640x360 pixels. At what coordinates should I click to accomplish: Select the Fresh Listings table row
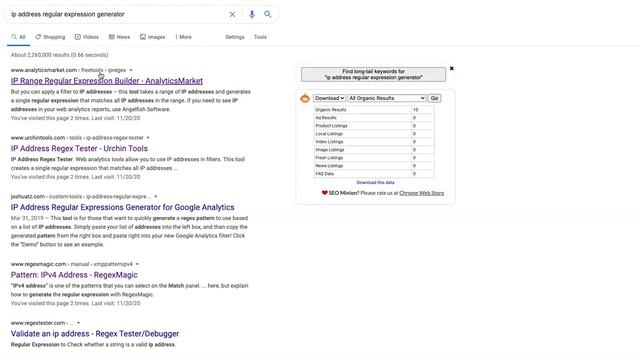(x=374, y=158)
